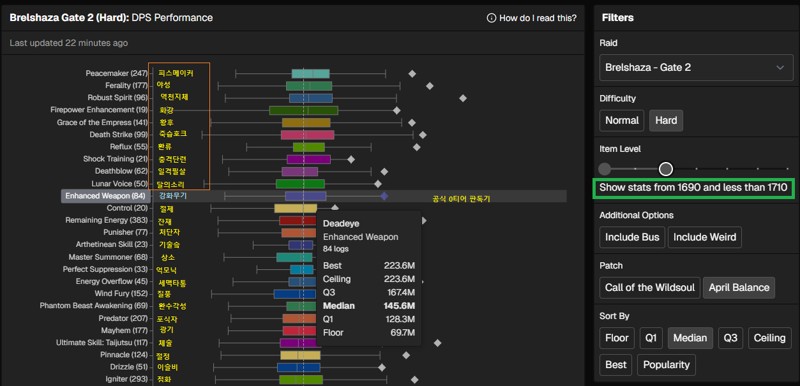Click the Remaining Energy (383) row label
Screen dimensions: 800x386
point(107,220)
